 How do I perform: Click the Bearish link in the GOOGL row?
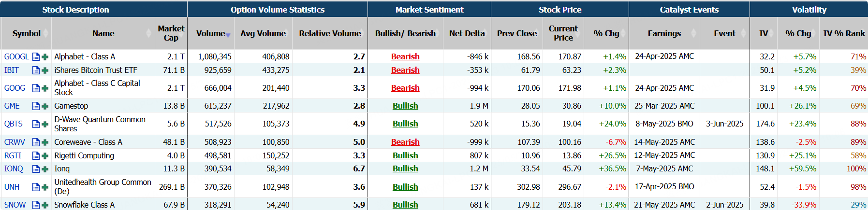pyautogui.click(x=405, y=57)
